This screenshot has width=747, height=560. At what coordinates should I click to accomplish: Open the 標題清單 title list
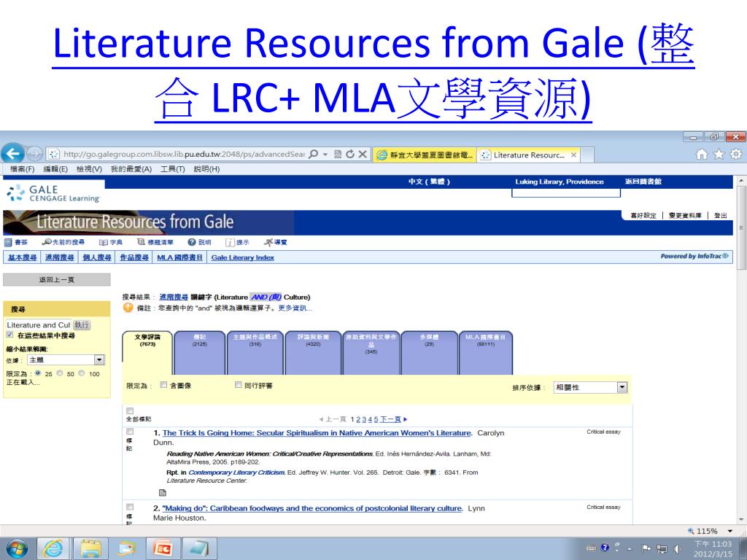coord(155,242)
